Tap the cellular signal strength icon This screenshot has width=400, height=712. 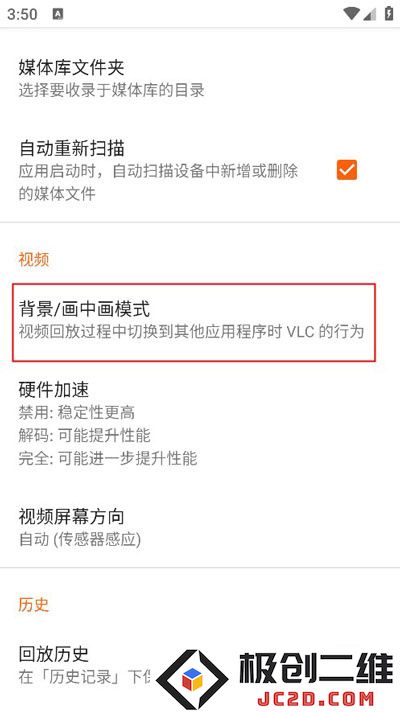pyautogui.click(x=370, y=14)
